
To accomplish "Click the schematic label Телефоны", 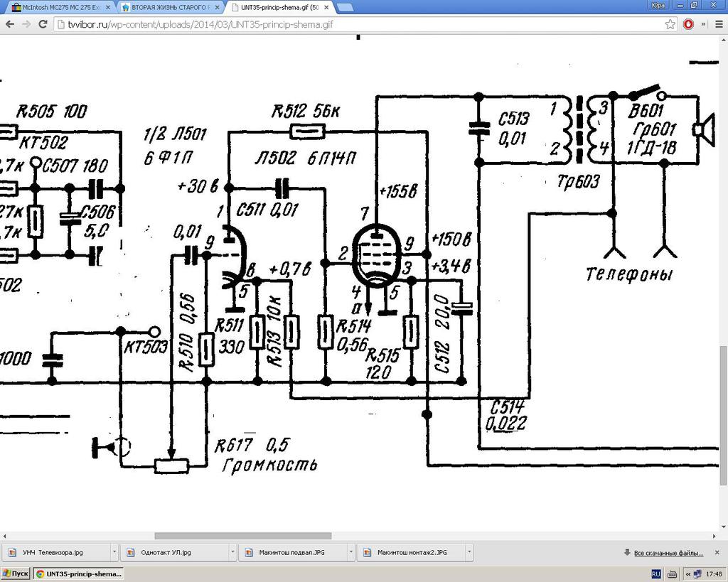I will 629,274.
